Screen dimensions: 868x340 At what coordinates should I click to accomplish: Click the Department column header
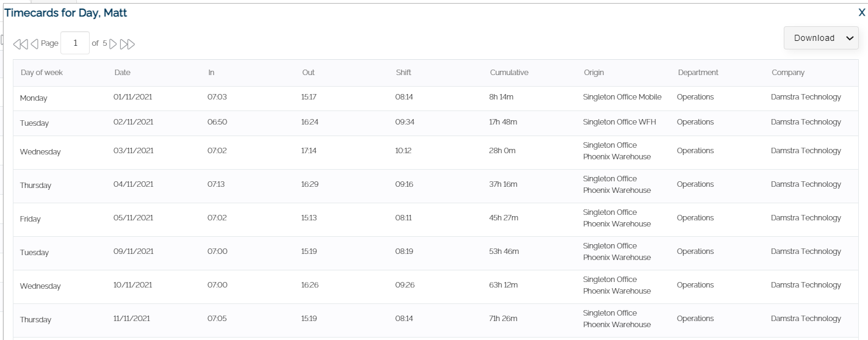click(698, 73)
